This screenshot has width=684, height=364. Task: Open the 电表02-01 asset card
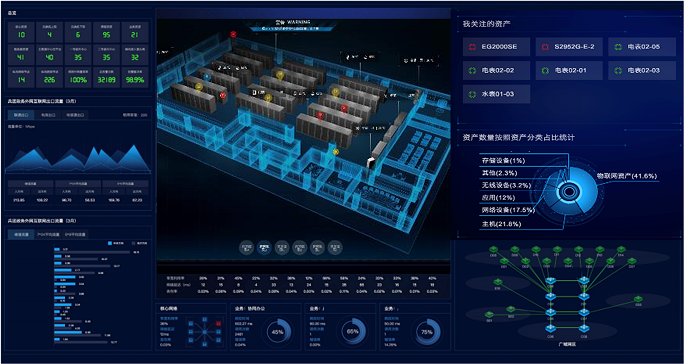tap(569, 70)
